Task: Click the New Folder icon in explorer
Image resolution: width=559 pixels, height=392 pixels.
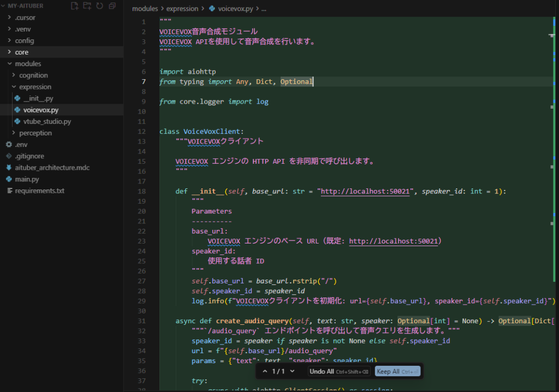Action: 87,6
